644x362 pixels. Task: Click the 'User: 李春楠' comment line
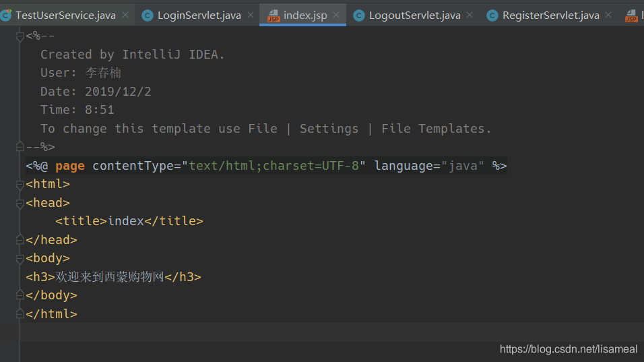tap(81, 73)
